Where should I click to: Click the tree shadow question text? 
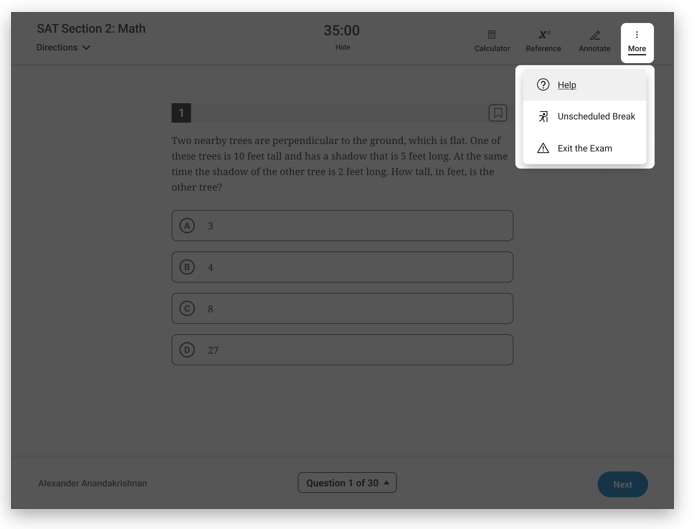pyautogui.click(x=340, y=164)
